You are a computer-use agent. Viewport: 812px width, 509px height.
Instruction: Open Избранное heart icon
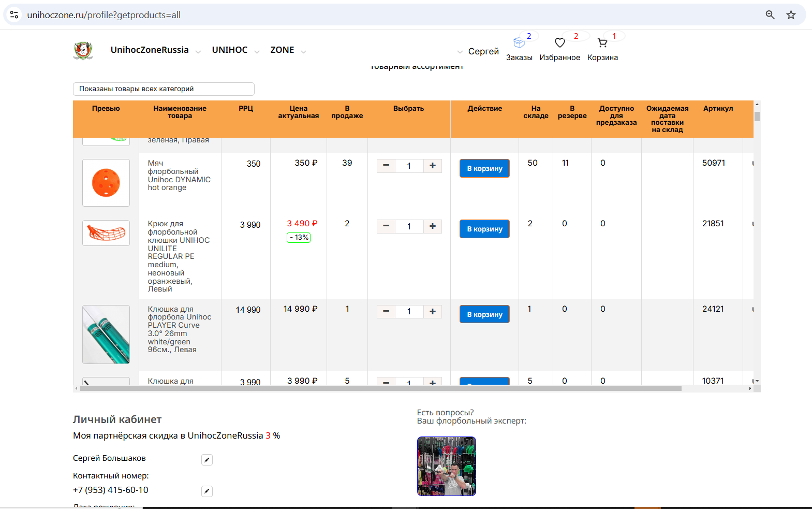[560, 42]
